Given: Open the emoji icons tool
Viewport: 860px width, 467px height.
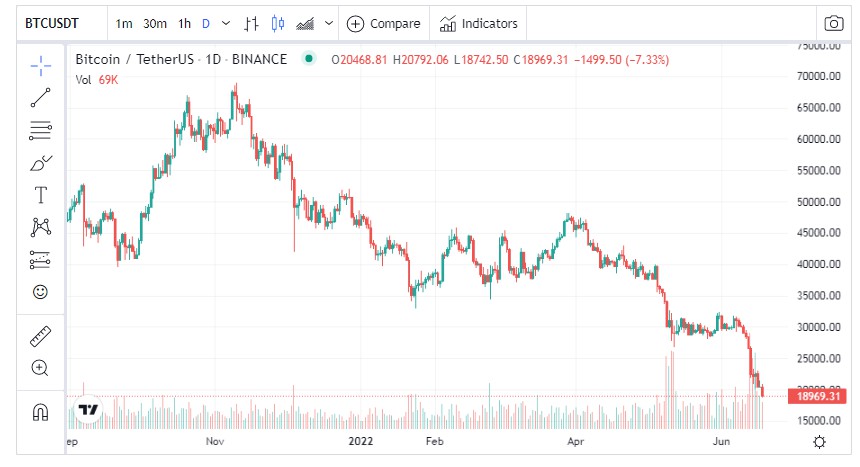Looking at the screenshot, I should [40, 292].
